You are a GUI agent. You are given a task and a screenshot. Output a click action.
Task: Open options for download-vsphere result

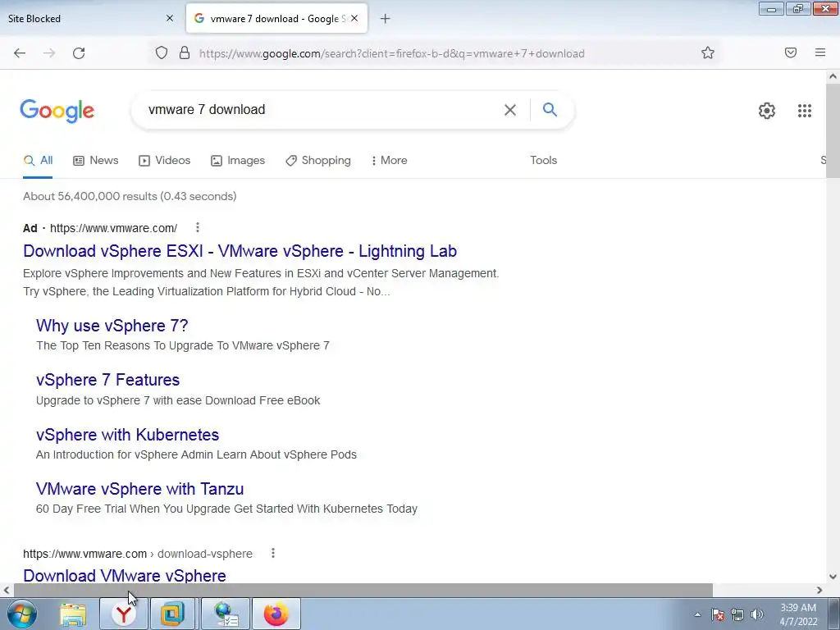272,553
